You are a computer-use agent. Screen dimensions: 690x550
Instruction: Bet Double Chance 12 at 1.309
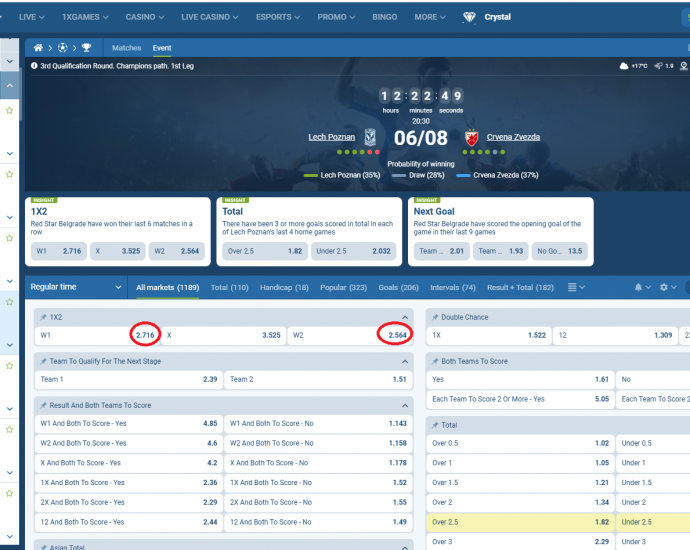tap(615, 335)
